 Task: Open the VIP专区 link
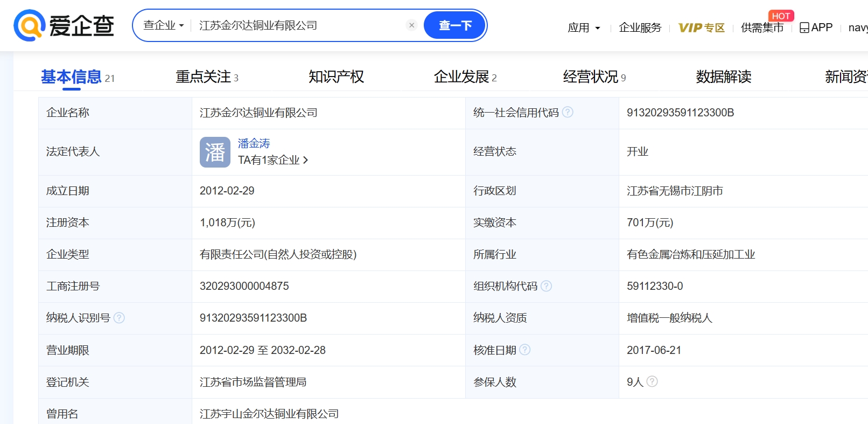[701, 27]
